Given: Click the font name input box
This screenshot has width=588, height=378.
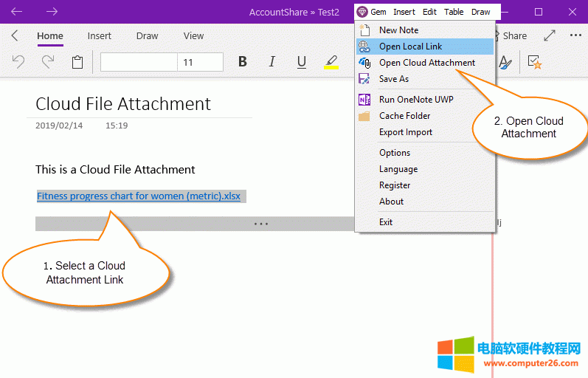Looking at the screenshot, I should [139, 63].
